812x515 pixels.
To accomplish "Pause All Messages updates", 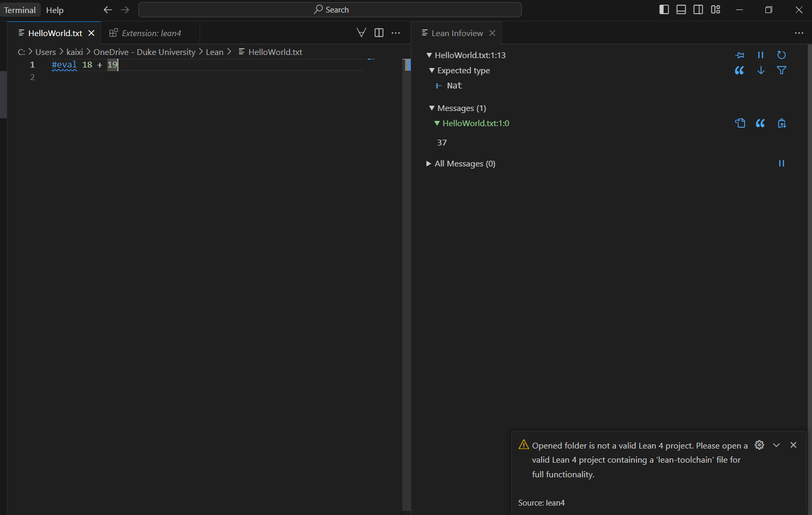I will pos(782,163).
